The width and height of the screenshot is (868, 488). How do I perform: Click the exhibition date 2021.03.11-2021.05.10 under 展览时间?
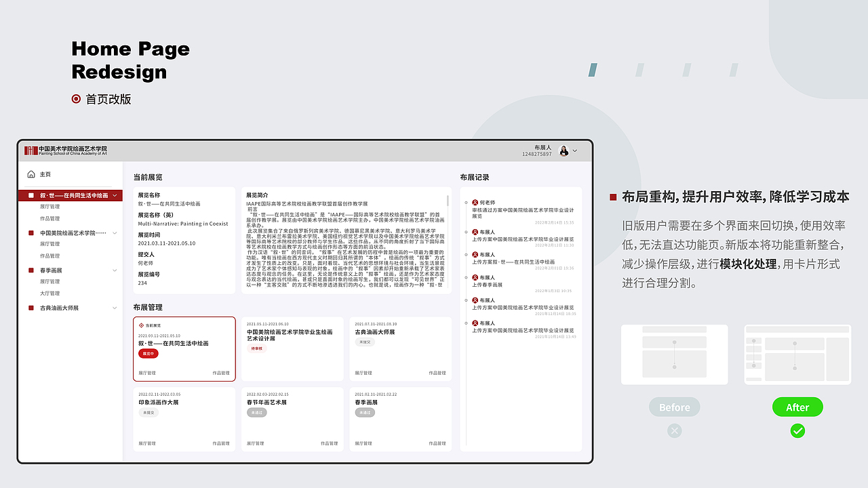click(x=167, y=243)
